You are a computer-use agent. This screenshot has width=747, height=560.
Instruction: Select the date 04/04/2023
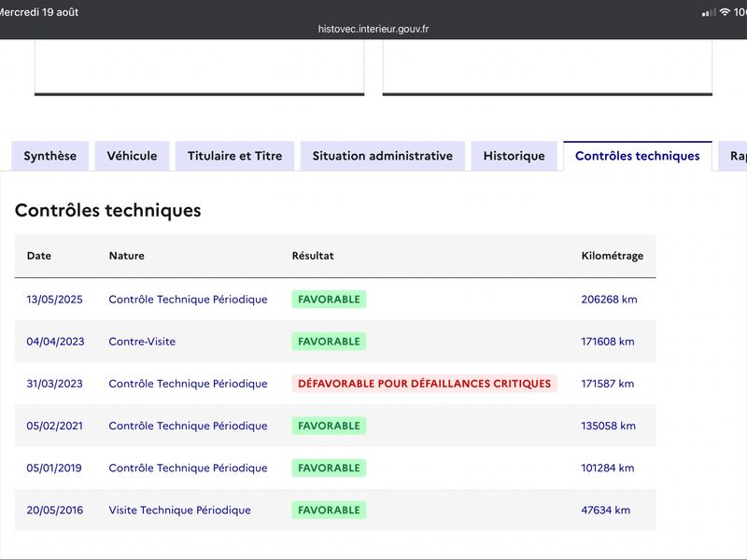[55, 342]
